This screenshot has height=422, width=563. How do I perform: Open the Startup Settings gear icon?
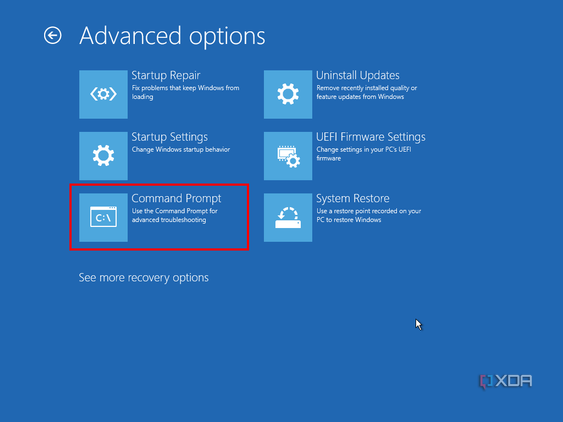coord(103,156)
